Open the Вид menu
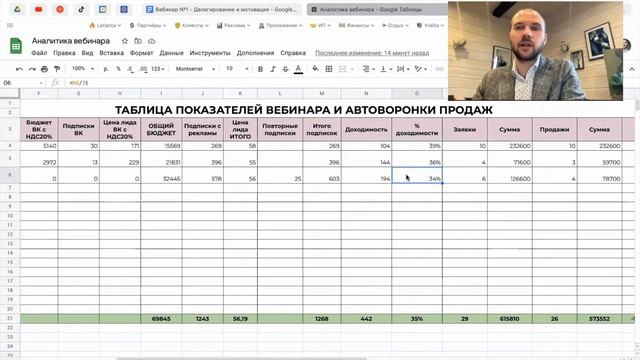 pyautogui.click(x=87, y=53)
